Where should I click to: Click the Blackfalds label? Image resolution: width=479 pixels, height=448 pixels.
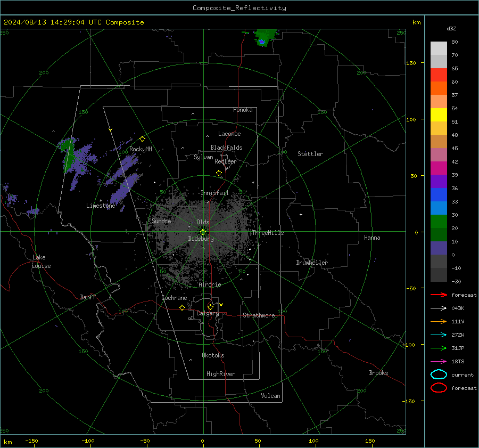tap(226, 148)
